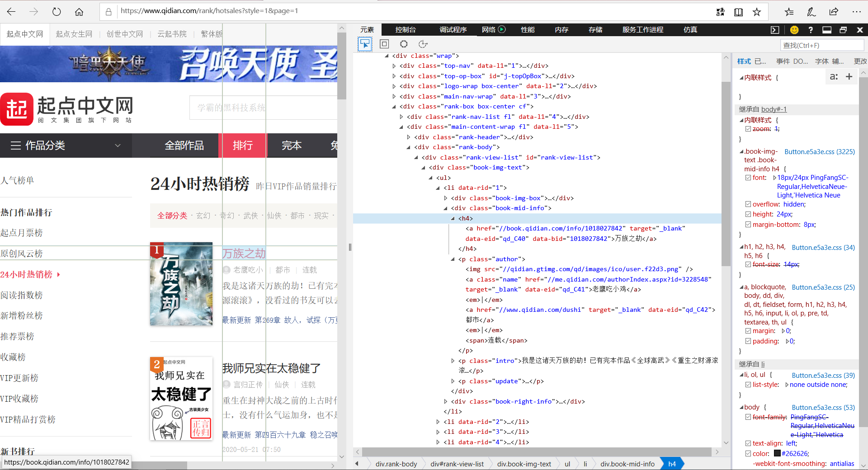Collapse the h4 element node
This screenshot has width=868, height=470.
453,218
